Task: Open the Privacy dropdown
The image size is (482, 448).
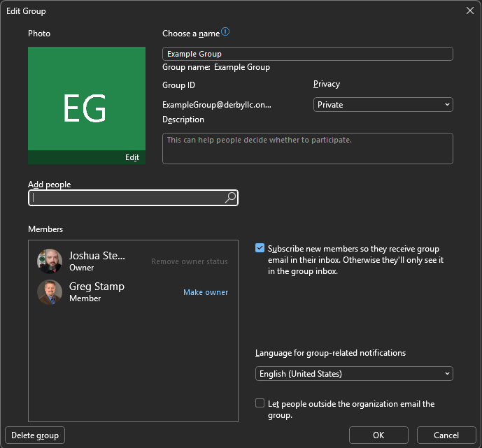Action: coord(383,105)
